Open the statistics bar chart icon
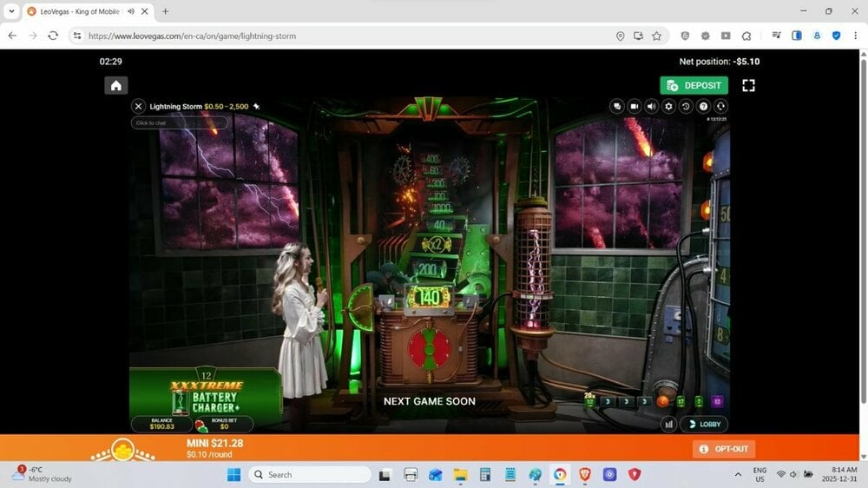 pyautogui.click(x=668, y=425)
